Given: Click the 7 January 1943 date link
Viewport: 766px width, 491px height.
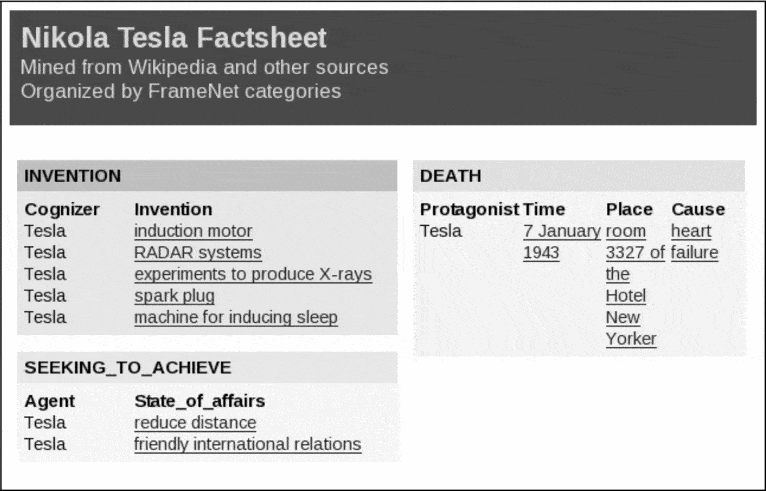Looking at the screenshot, I should coord(561,232).
